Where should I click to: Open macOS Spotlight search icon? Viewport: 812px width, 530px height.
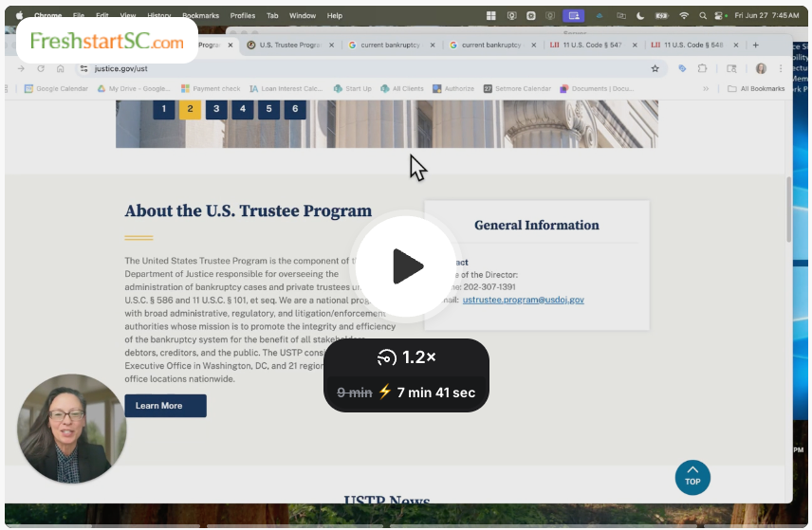702,16
